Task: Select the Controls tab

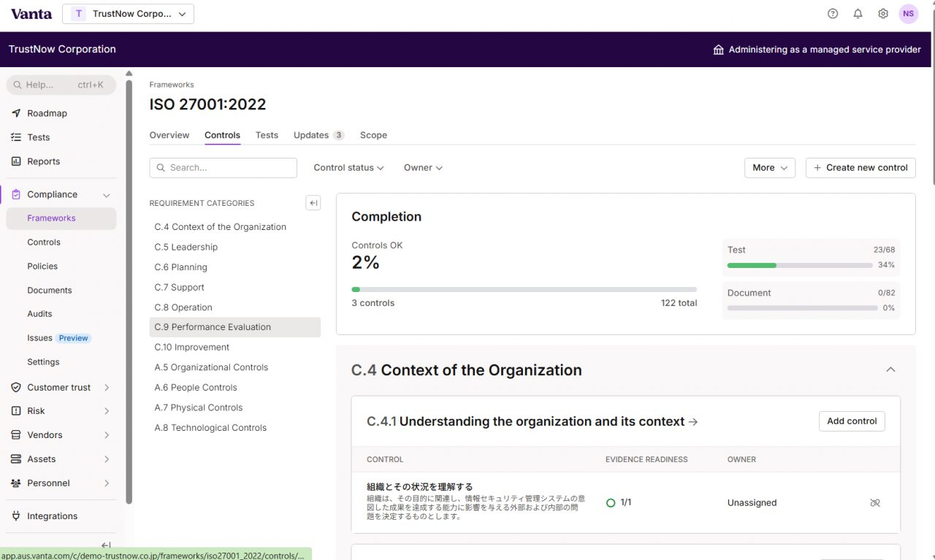Action: pyautogui.click(x=222, y=135)
